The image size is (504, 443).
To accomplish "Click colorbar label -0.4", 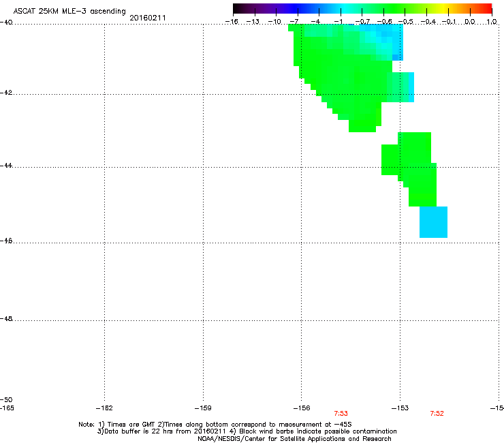I will pyautogui.click(x=428, y=22).
